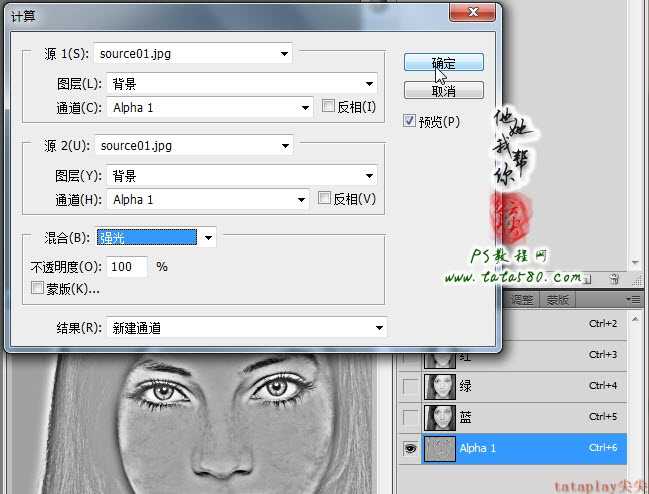
Task: Click the Ctrl+6 shortcut text on Alpha 1
Action: point(603,448)
